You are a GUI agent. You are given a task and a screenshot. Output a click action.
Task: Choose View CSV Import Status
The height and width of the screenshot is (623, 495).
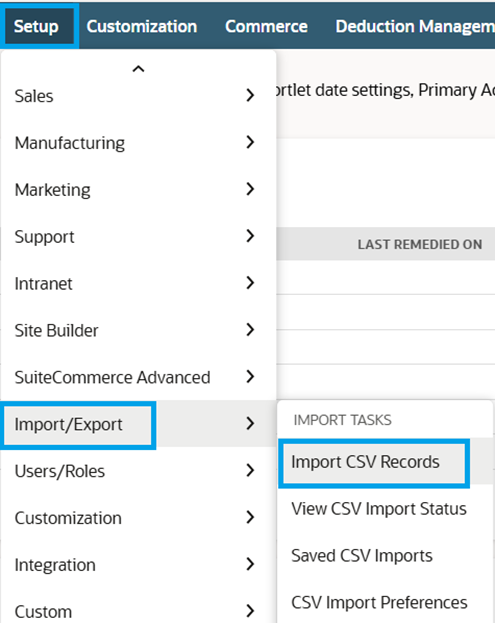tap(379, 509)
